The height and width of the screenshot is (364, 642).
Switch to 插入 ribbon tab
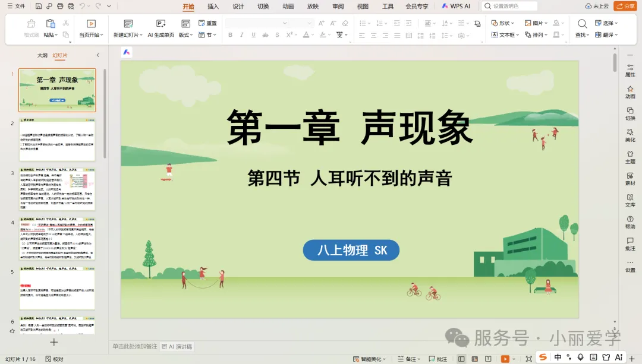click(213, 6)
